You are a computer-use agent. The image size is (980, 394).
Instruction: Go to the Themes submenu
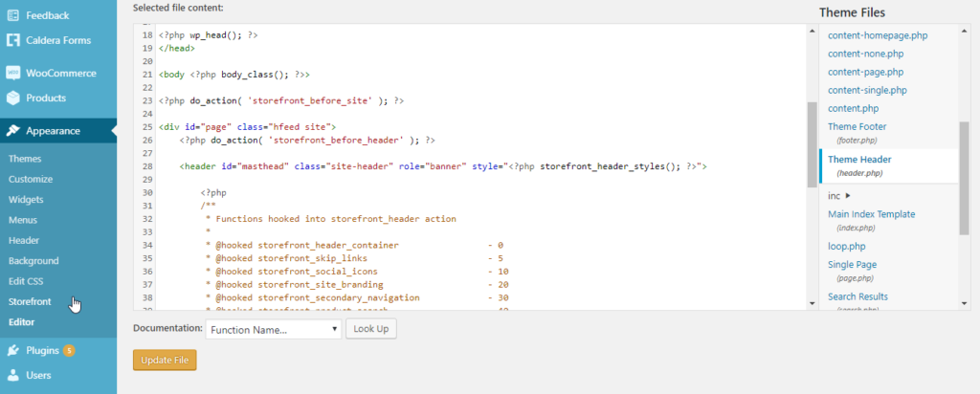(x=25, y=159)
